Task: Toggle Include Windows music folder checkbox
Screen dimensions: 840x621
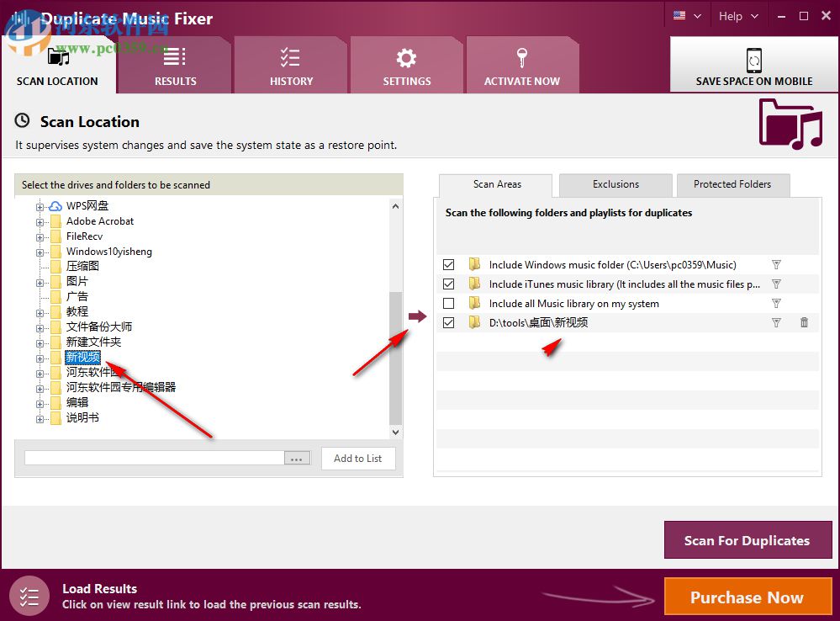Action: 449,264
